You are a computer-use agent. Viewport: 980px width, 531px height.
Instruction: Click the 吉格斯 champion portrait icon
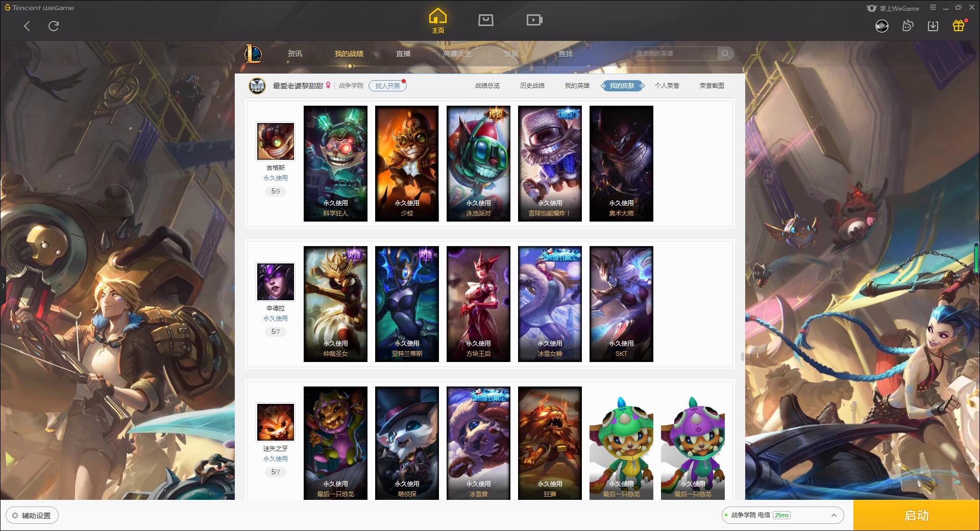(x=276, y=141)
